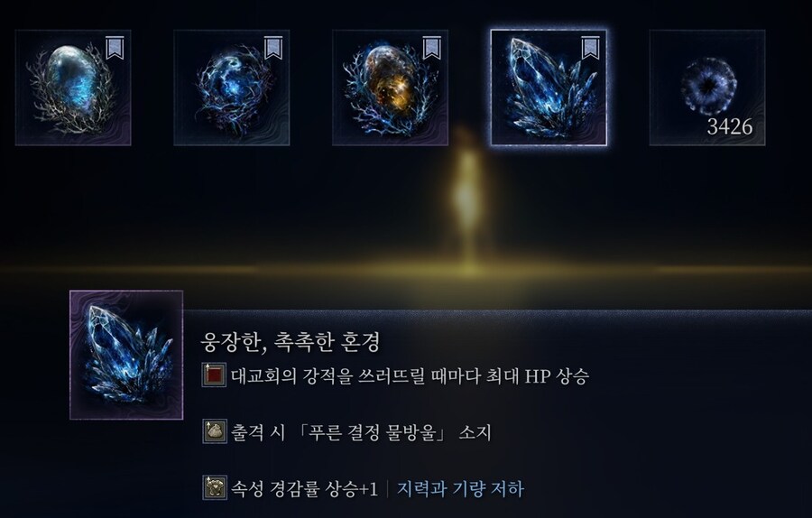Open the large blue crystal relic preview
The width and height of the screenshot is (812, 518).
click(x=126, y=355)
